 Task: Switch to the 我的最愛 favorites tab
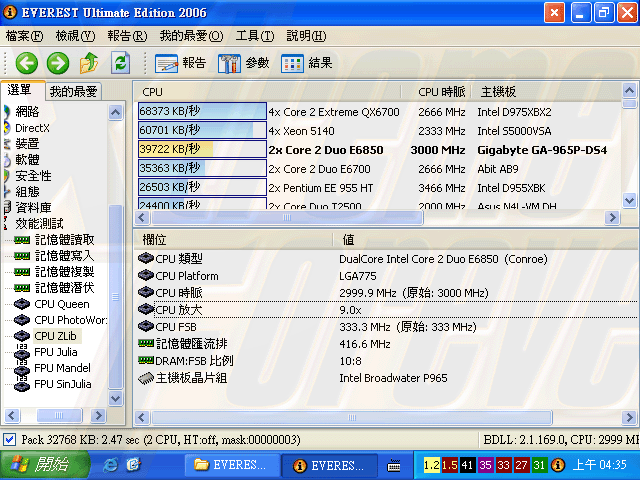(x=74, y=91)
